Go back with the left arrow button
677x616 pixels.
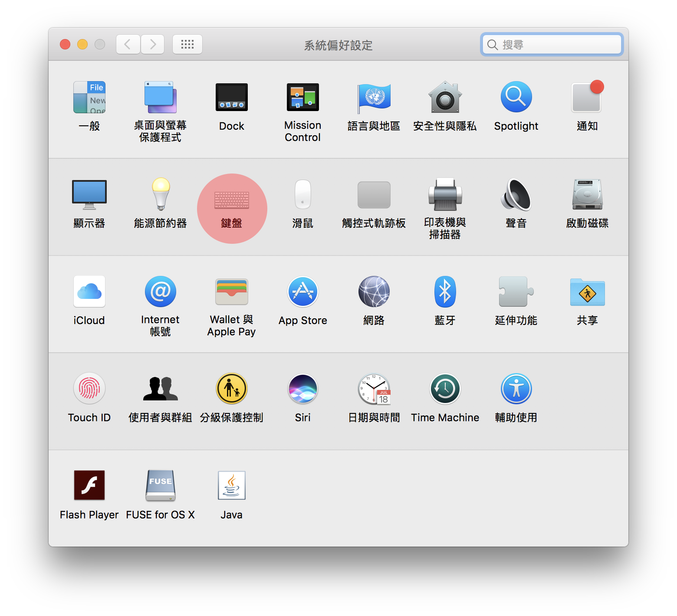(x=128, y=44)
